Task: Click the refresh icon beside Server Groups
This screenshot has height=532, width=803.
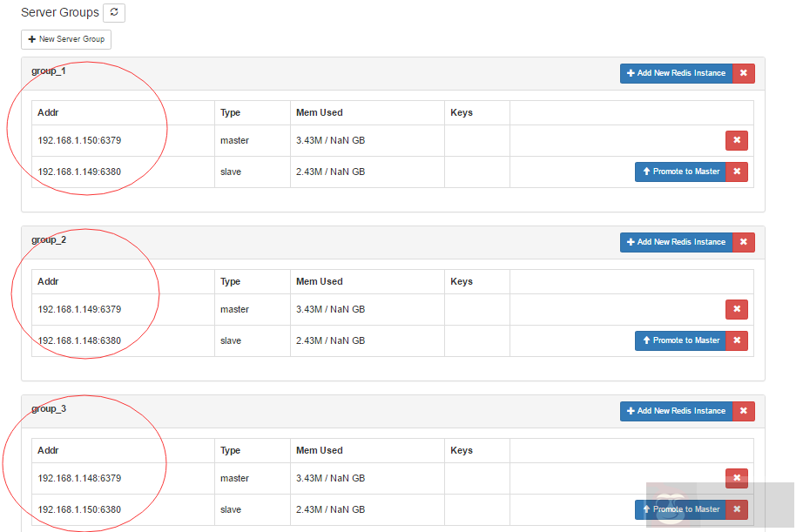Action: [114, 13]
